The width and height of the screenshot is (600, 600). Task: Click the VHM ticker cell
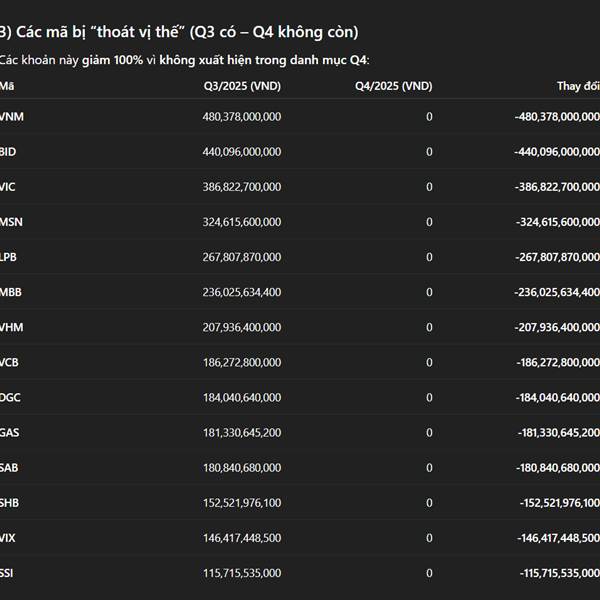(12, 327)
